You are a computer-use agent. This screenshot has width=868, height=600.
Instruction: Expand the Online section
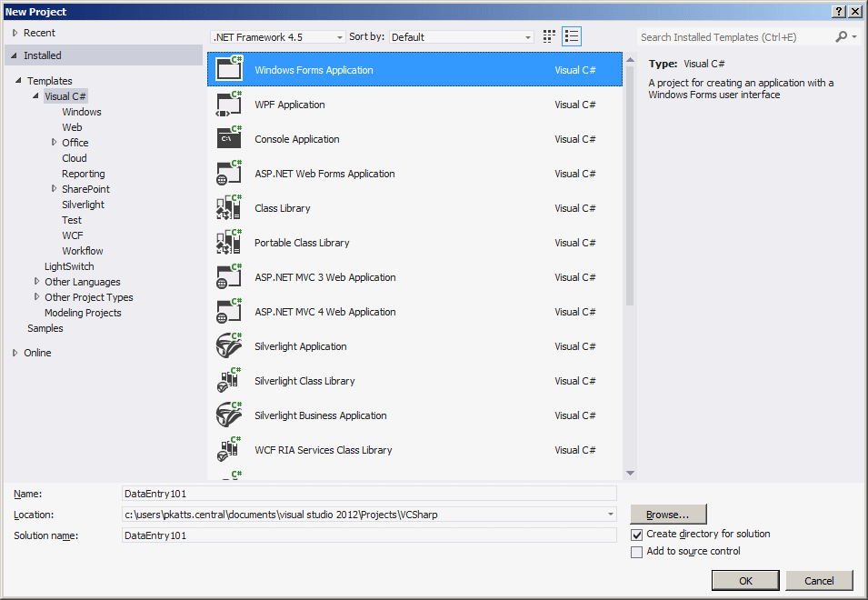coord(15,353)
